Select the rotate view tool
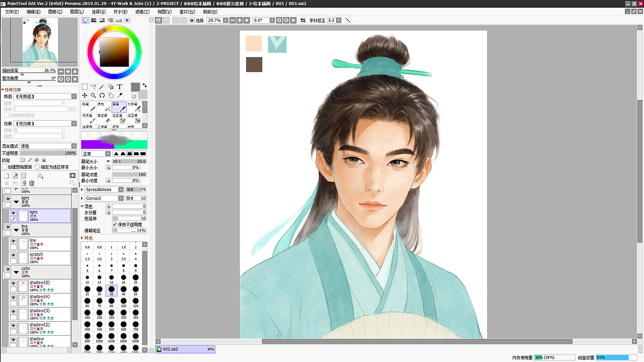Screen dimensions: 644x362 tap(102, 95)
